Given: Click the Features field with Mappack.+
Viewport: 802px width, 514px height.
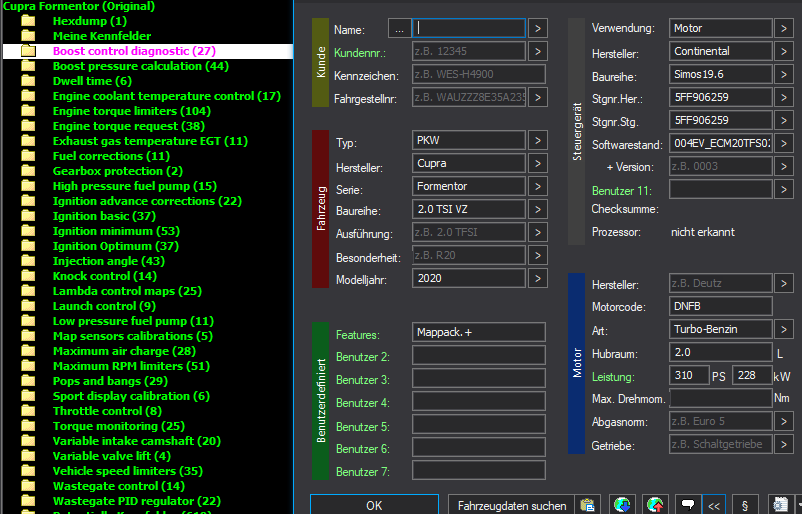Looking at the screenshot, I should [x=479, y=332].
